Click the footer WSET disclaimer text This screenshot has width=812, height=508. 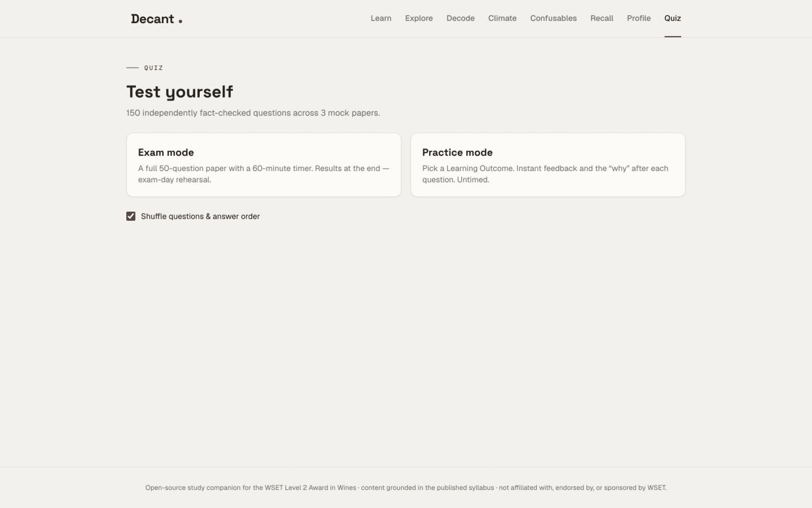coord(406,487)
